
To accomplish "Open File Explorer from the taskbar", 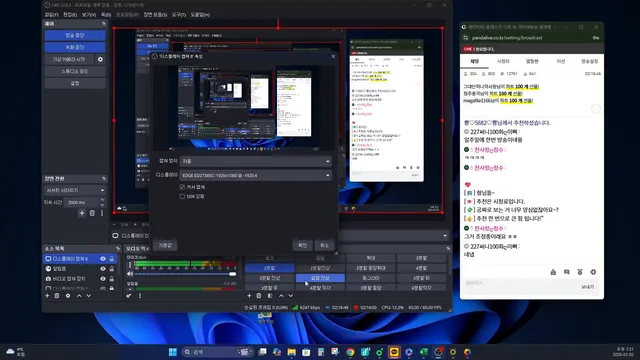I will [x=291, y=352].
